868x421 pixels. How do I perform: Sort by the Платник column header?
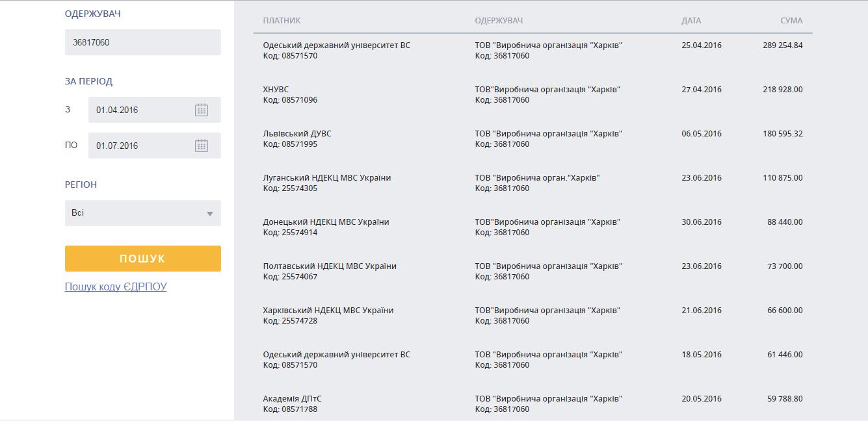(282, 21)
